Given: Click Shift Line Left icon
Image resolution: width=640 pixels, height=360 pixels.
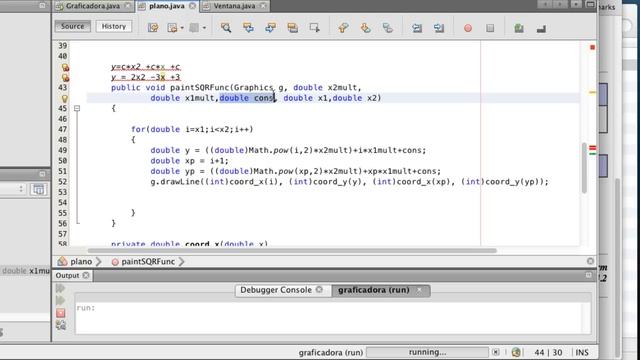Looking at the screenshot, I should coord(417,28).
